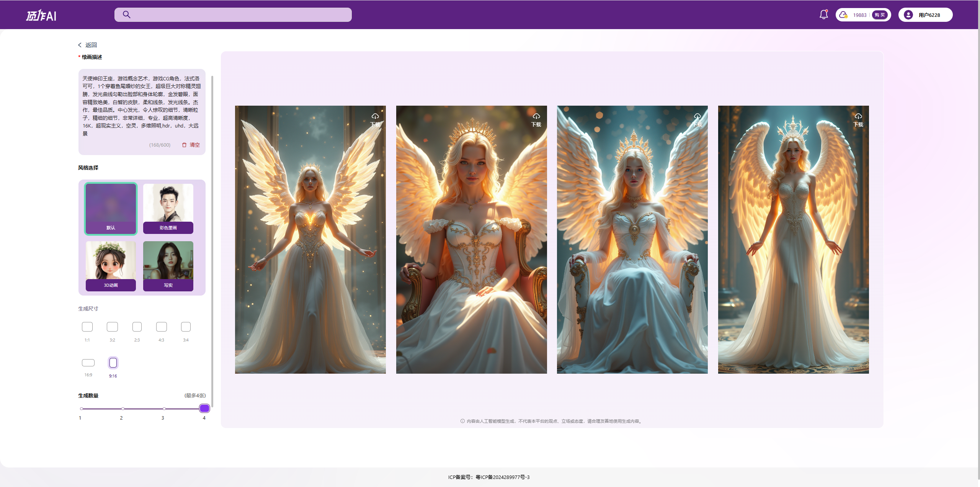Open the 用户6228 account menu

coord(929,15)
